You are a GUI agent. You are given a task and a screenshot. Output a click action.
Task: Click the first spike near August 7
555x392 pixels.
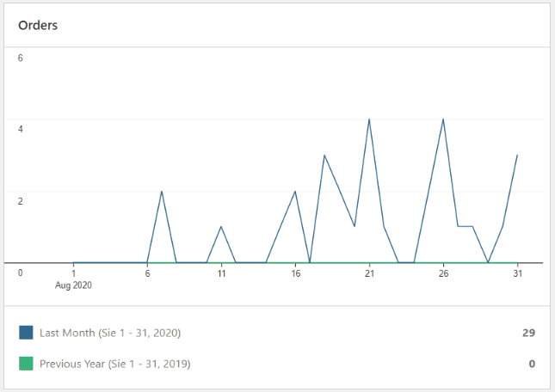[162, 191]
